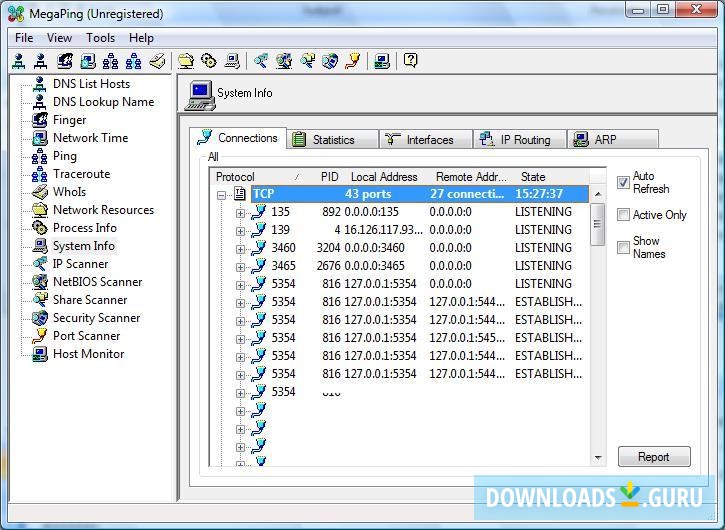Expand the port 135 connection row
The image size is (725, 530).
tap(240, 212)
